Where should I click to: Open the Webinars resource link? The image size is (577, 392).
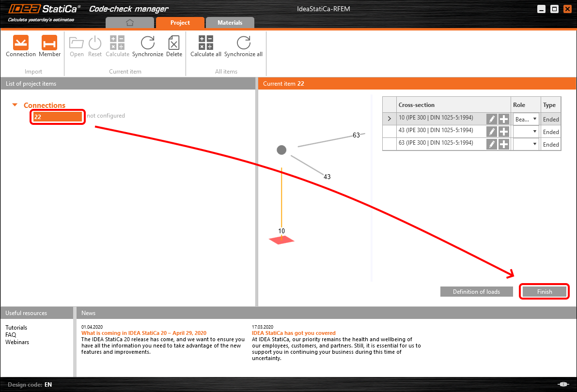point(17,342)
